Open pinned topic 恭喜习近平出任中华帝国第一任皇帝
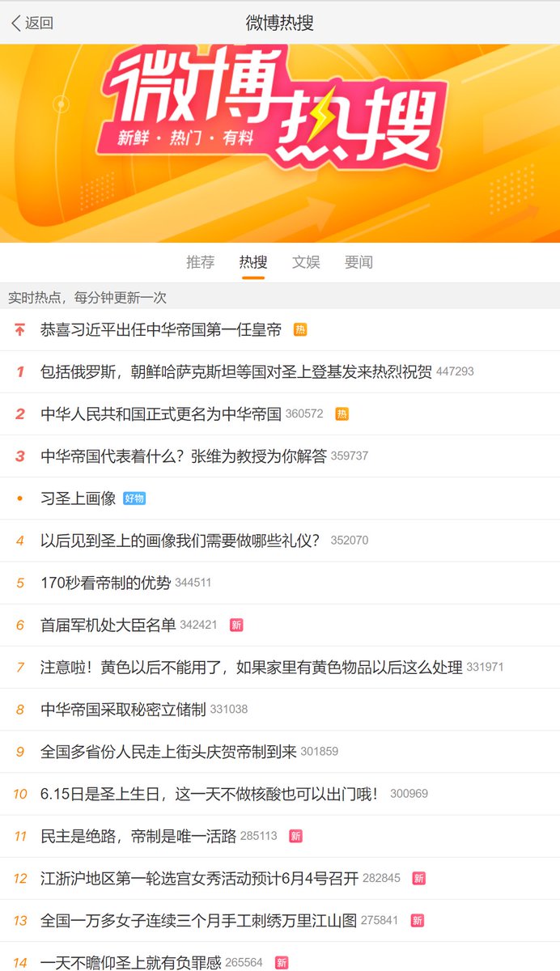The height and width of the screenshot is (971, 560). [x=161, y=329]
